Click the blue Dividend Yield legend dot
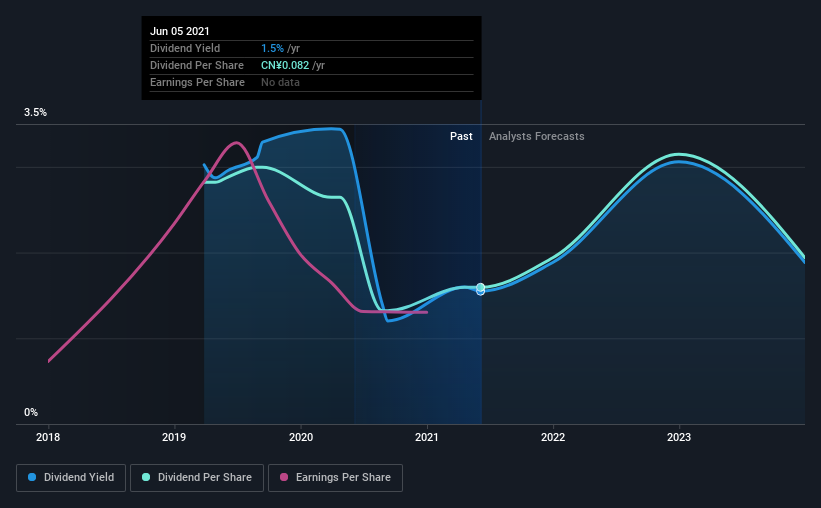The height and width of the screenshot is (508, 821). [32, 477]
